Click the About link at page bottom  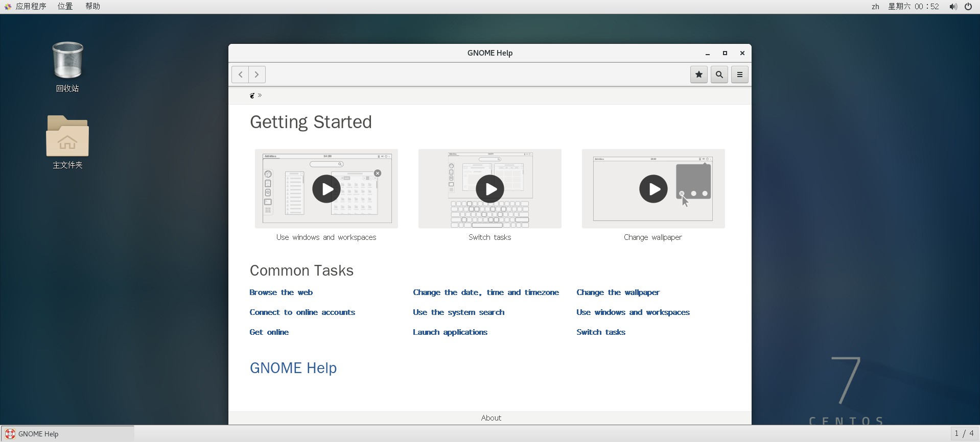pos(491,418)
